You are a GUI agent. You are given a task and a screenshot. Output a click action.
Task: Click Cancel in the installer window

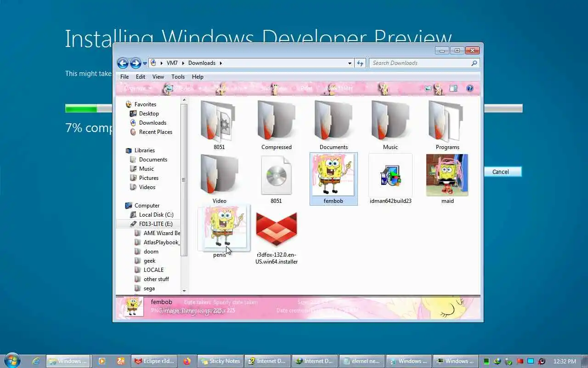[503, 172]
